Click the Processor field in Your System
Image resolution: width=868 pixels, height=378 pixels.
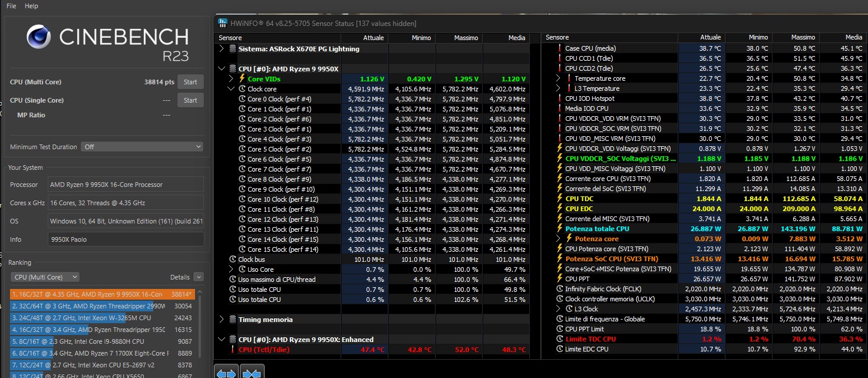(x=126, y=185)
